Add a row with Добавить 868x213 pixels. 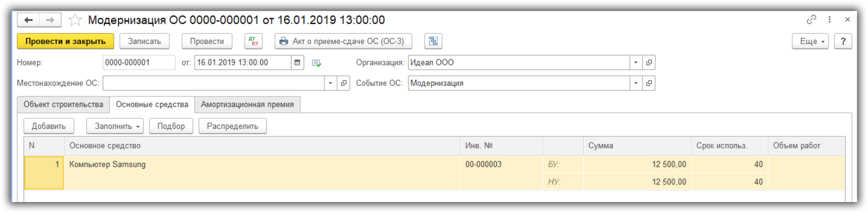coord(48,126)
